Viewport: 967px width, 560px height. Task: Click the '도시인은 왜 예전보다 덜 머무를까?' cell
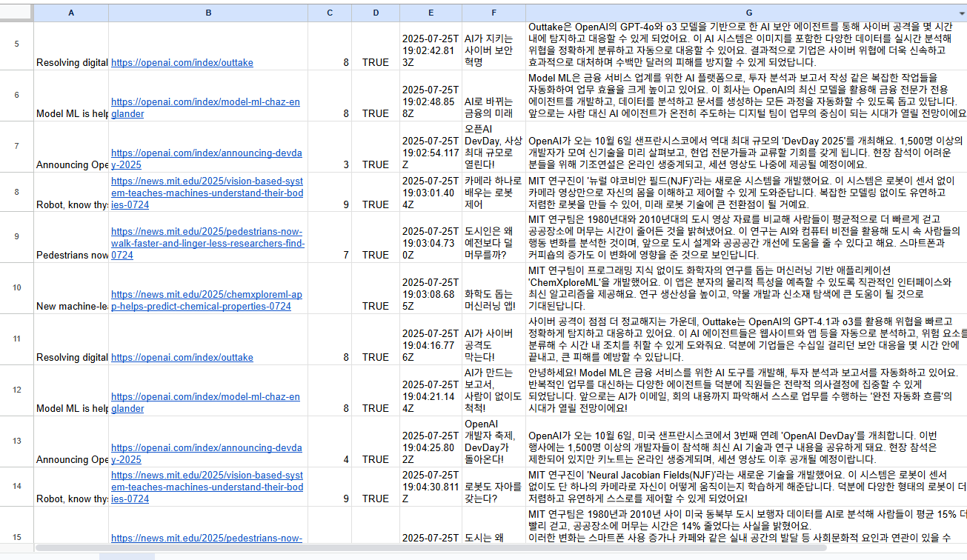(494, 238)
